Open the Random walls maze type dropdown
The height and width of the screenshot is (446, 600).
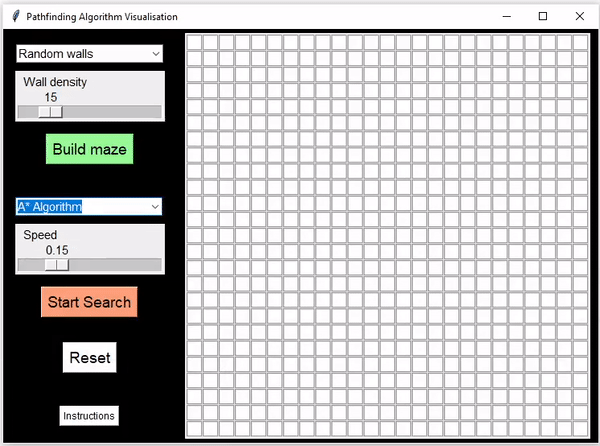90,54
